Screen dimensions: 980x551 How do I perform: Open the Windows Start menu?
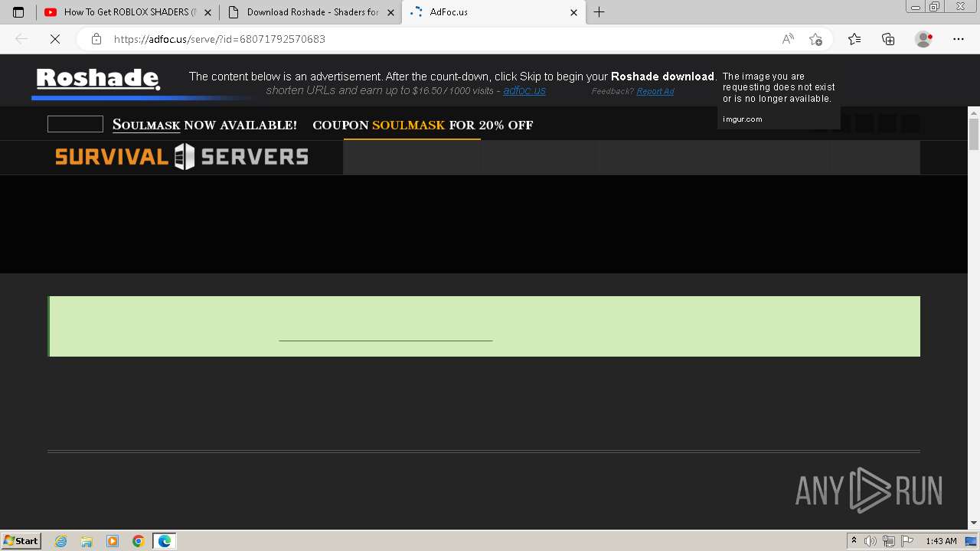point(21,540)
